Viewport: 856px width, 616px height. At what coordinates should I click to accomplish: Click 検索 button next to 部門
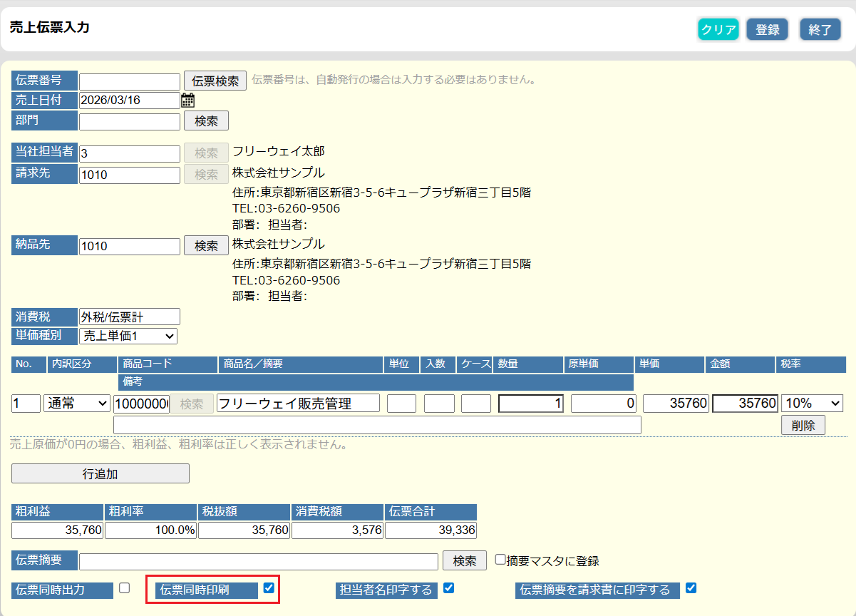(206, 121)
